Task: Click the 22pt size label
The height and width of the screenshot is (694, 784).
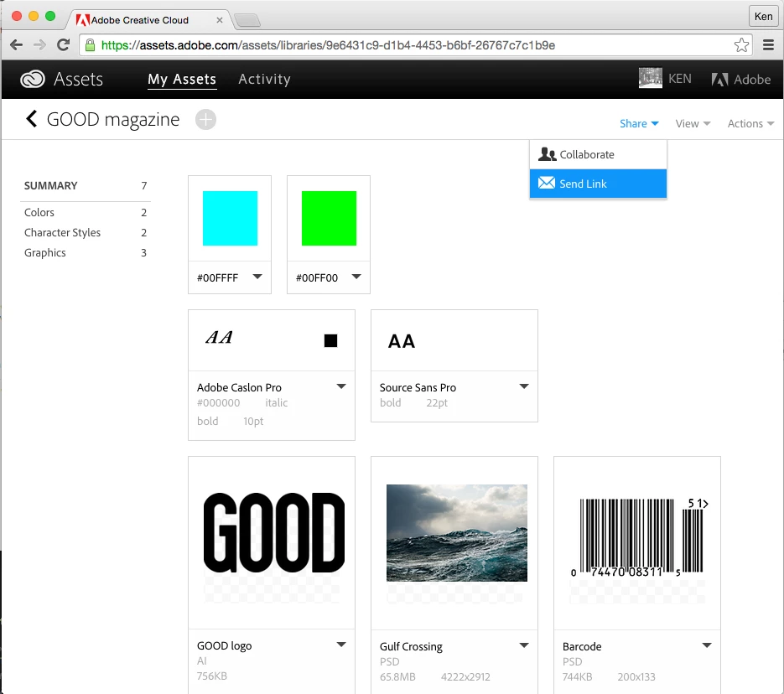Action: pyautogui.click(x=437, y=402)
